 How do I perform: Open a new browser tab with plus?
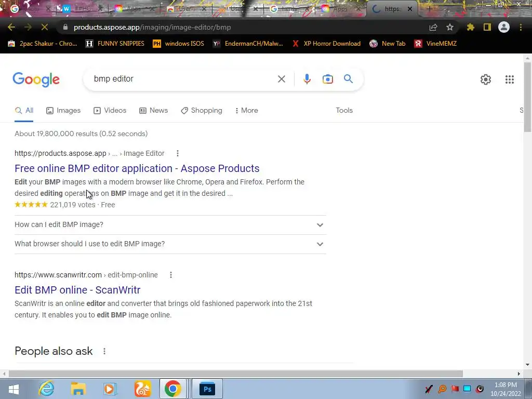429,9
